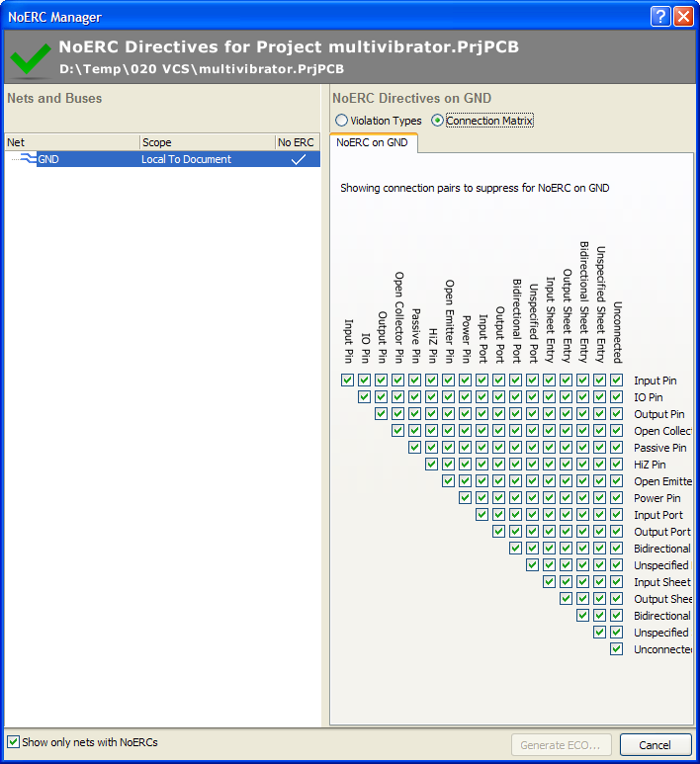This screenshot has height=764, width=700.
Task: Click the Output Sheet Entry column label
Action: tap(567, 315)
